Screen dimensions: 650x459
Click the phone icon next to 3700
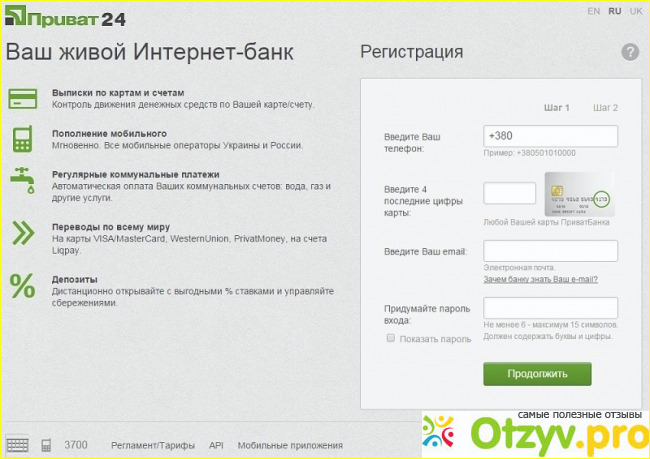click(x=46, y=445)
